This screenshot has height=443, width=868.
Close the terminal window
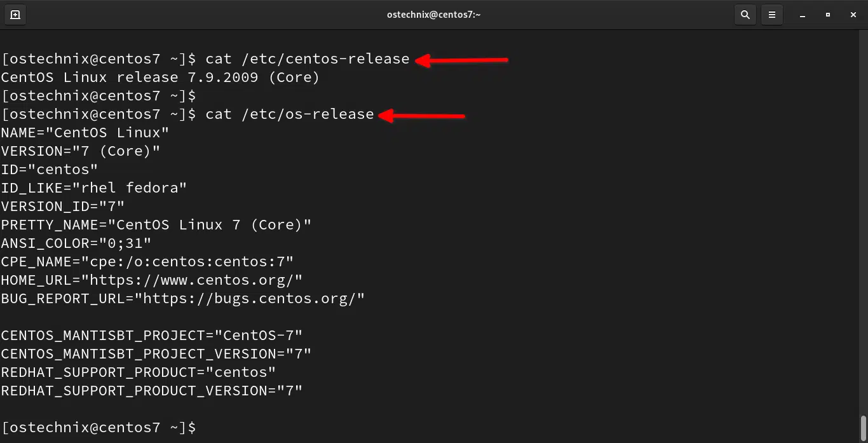click(853, 15)
